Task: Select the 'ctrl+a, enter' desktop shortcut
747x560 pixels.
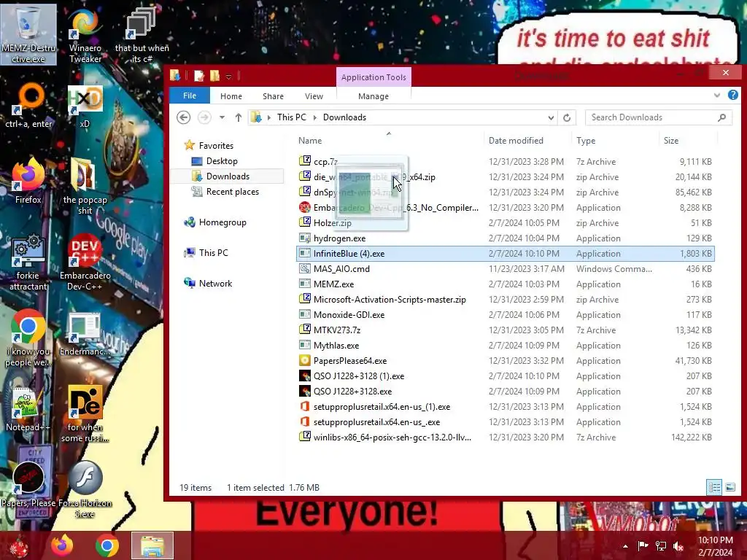Action: [28, 106]
